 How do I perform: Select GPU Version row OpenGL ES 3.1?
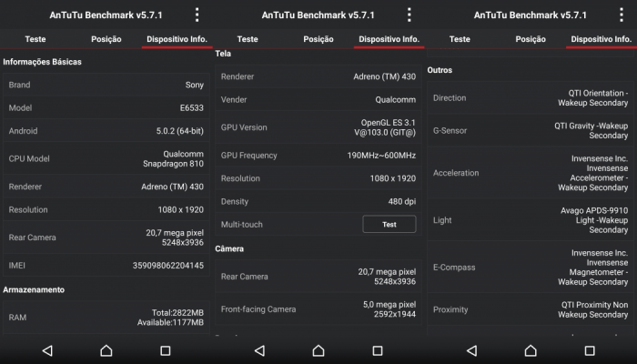[x=318, y=127]
